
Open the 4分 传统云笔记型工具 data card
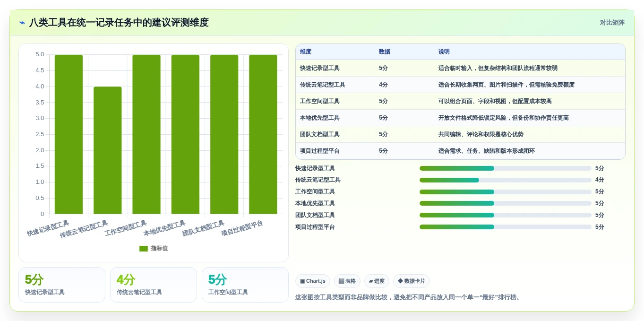coord(154,285)
